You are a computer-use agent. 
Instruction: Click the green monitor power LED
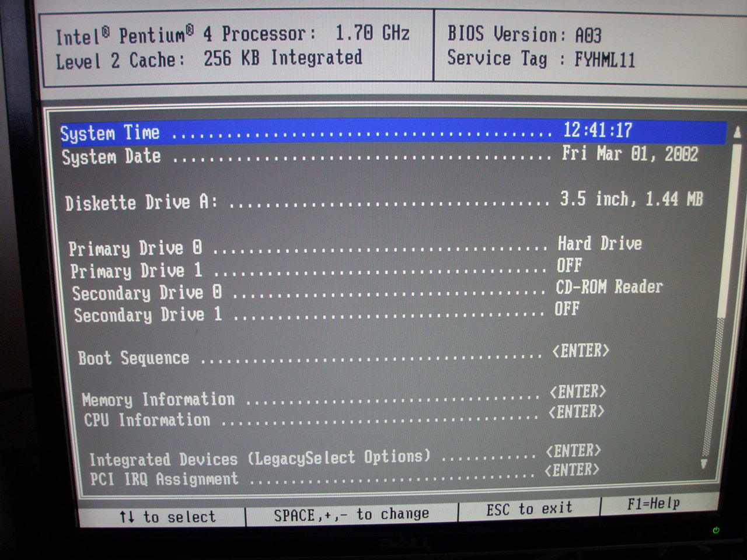(x=716, y=530)
